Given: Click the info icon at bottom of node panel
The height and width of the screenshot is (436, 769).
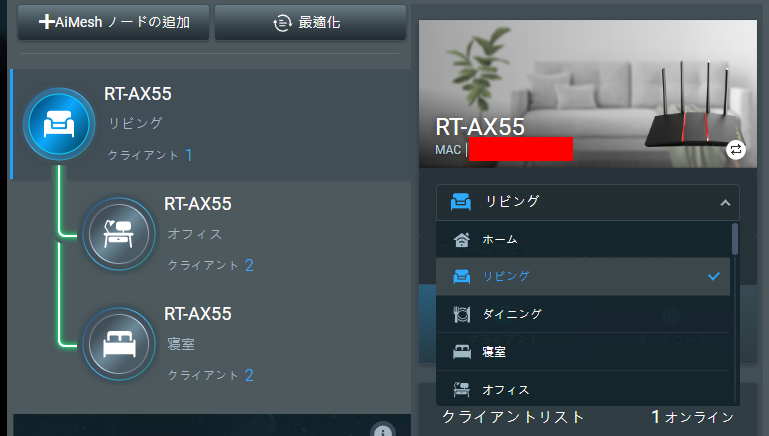Looking at the screenshot, I should point(383,431).
